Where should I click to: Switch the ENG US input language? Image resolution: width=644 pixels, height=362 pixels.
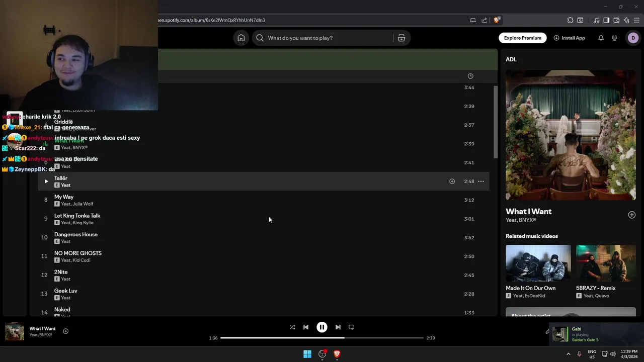point(592,354)
